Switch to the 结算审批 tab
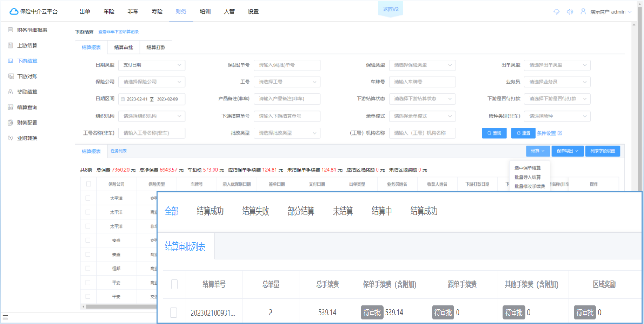 pos(124,47)
